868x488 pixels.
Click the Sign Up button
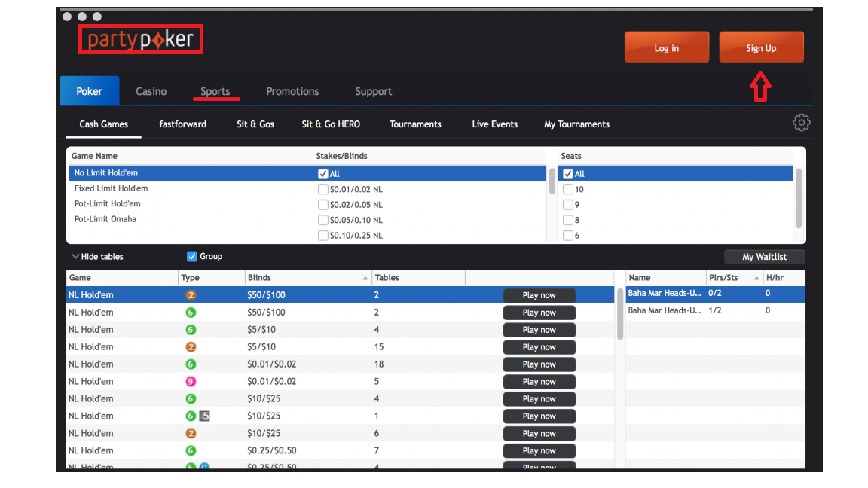761,47
